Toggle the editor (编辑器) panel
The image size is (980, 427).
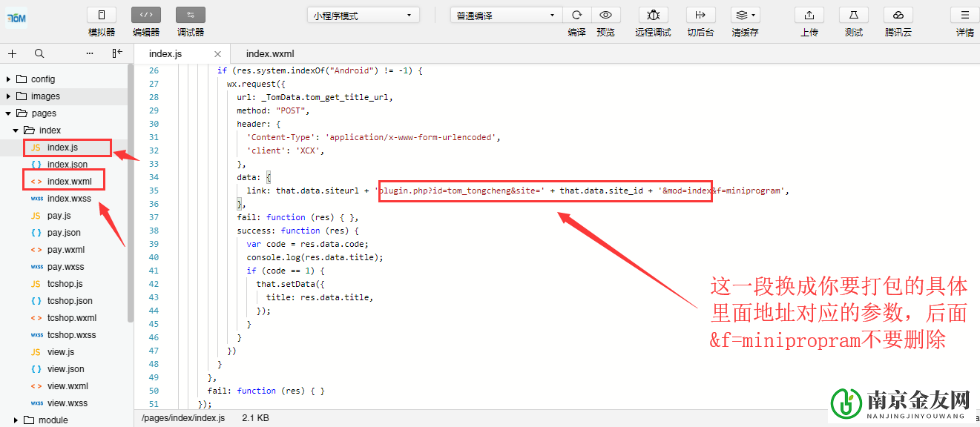pos(146,16)
